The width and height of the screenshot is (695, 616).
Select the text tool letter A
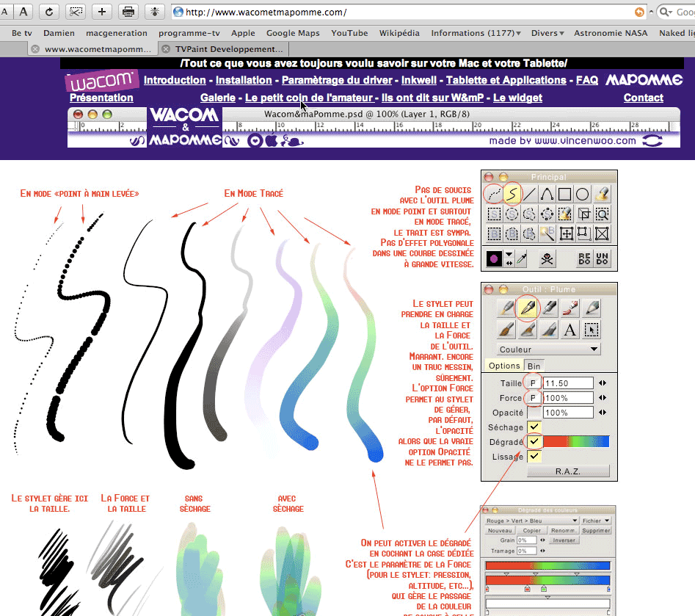(x=570, y=330)
